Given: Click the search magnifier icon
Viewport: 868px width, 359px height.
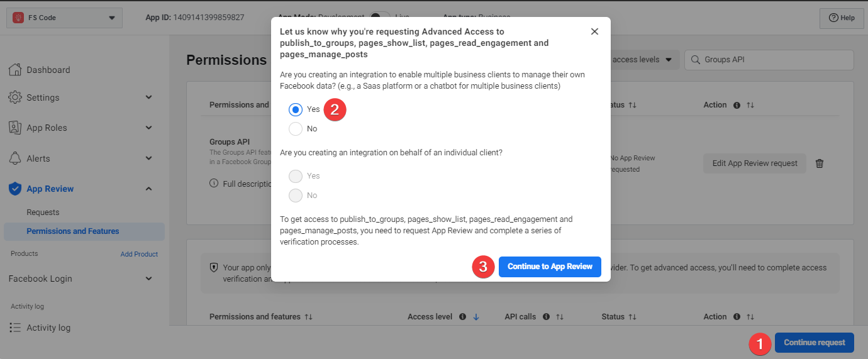Looking at the screenshot, I should coord(696,60).
